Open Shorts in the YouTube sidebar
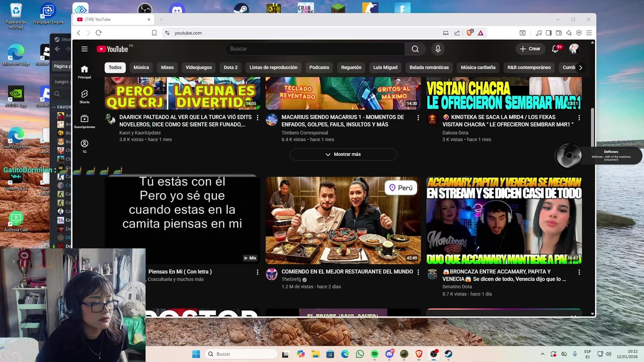This screenshot has width=644, height=362. pyautogui.click(x=85, y=97)
